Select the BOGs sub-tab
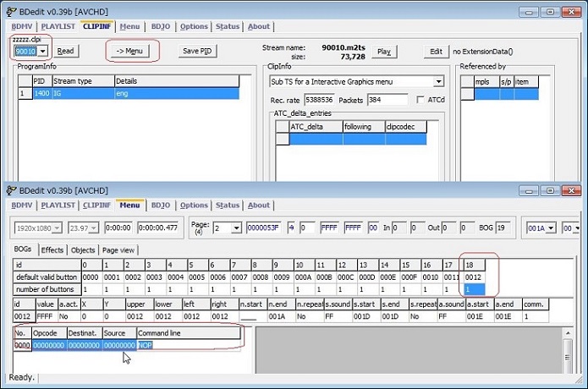588x389 pixels. (x=23, y=249)
